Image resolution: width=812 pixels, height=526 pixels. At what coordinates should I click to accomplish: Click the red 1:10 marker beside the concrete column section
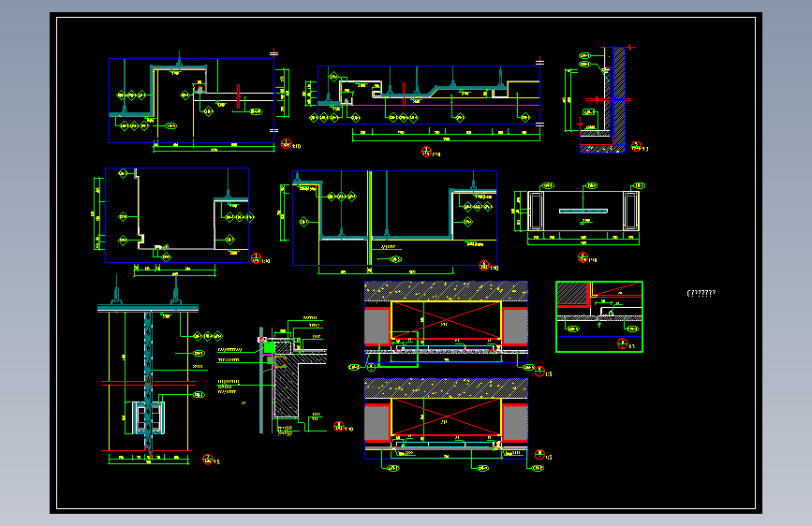click(x=339, y=427)
